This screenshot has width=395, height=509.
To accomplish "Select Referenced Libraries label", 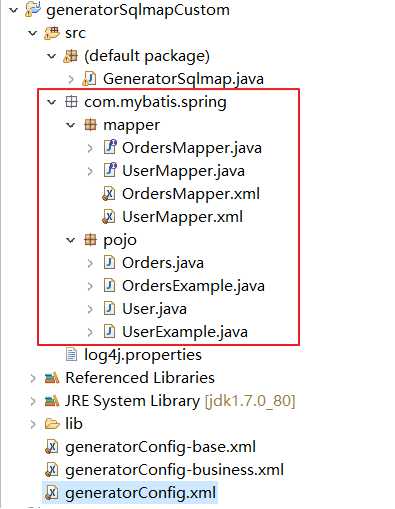I will click(x=140, y=378).
